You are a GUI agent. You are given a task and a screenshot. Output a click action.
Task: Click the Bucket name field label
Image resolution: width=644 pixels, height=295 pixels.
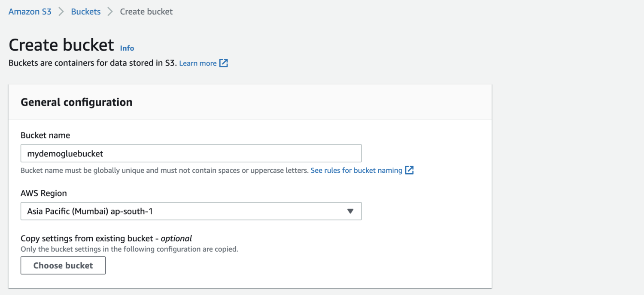(x=45, y=135)
